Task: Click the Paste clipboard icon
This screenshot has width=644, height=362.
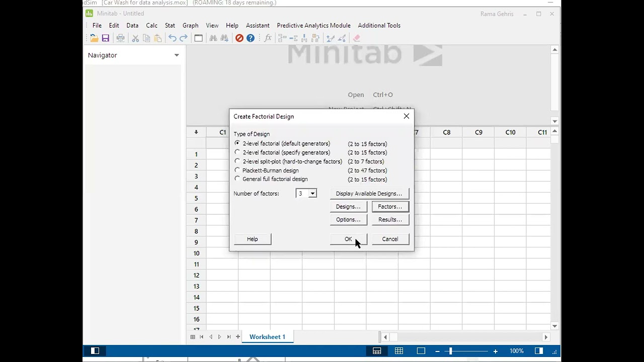Action: (x=158, y=38)
